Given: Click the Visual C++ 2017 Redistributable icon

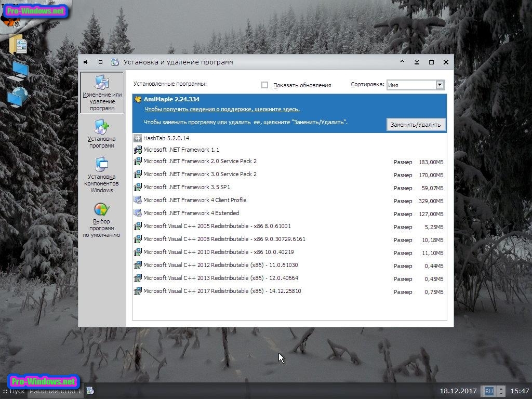Looking at the screenshot, I should pyautogui.click(x=137, y=291).
